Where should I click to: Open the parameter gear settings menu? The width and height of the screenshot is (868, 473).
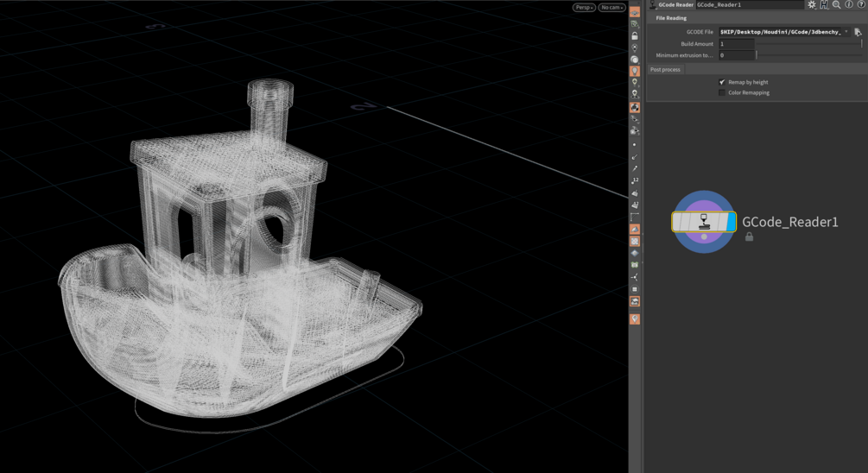coord(812,4)
